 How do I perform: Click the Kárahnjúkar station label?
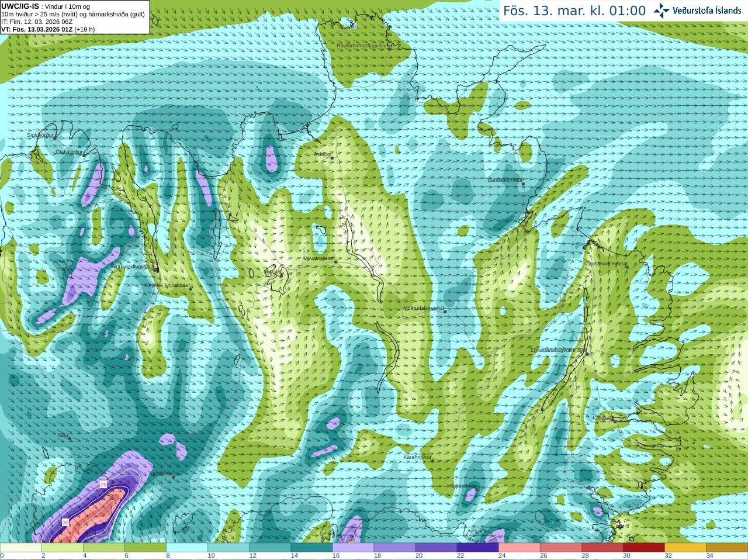[417, 457]
